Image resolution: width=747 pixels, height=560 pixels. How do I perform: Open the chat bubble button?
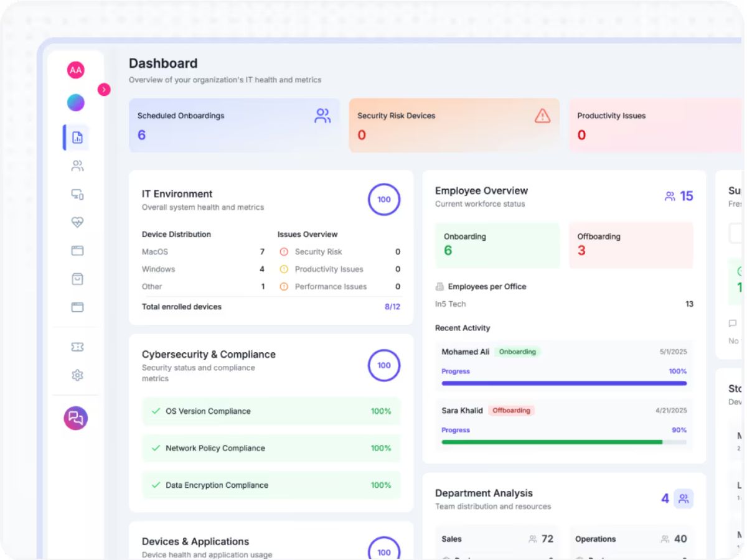[x=76, y=418]
